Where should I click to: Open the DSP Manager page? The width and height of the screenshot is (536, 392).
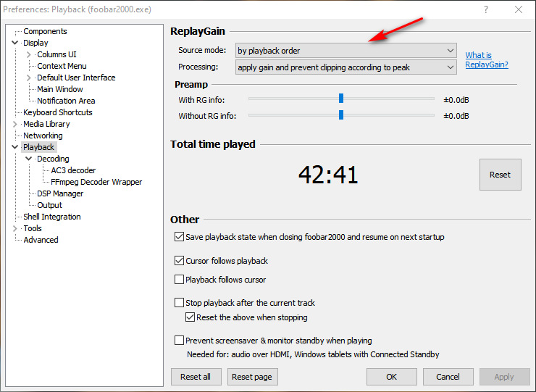pyautogui.click(x=60, y=193)
